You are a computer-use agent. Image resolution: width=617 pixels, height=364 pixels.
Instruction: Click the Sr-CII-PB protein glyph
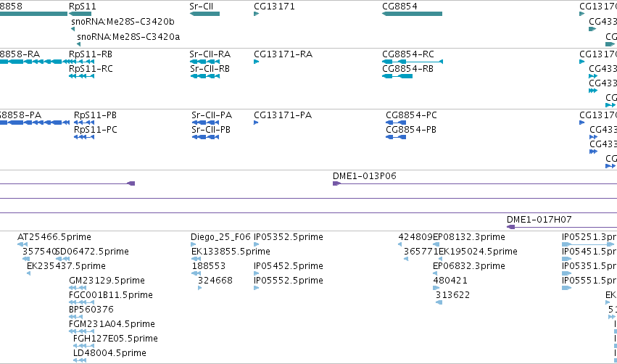tap(205, 137)
